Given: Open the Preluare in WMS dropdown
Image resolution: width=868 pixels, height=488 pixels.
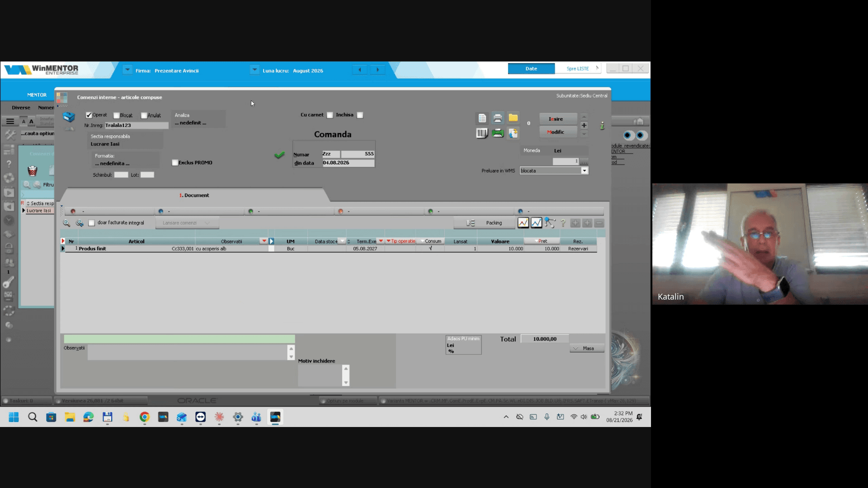Looking at the screenshot, I should [x=585, y=171].
